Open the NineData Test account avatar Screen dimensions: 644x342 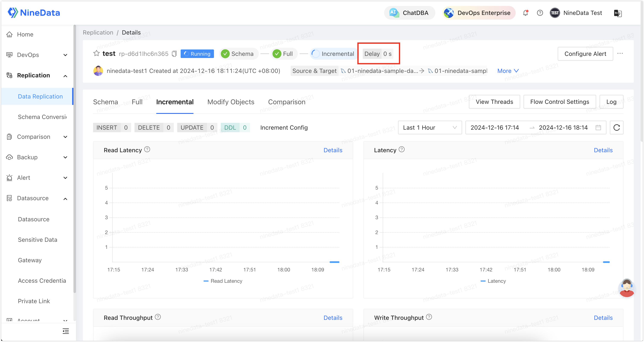[x=555, y=13]
